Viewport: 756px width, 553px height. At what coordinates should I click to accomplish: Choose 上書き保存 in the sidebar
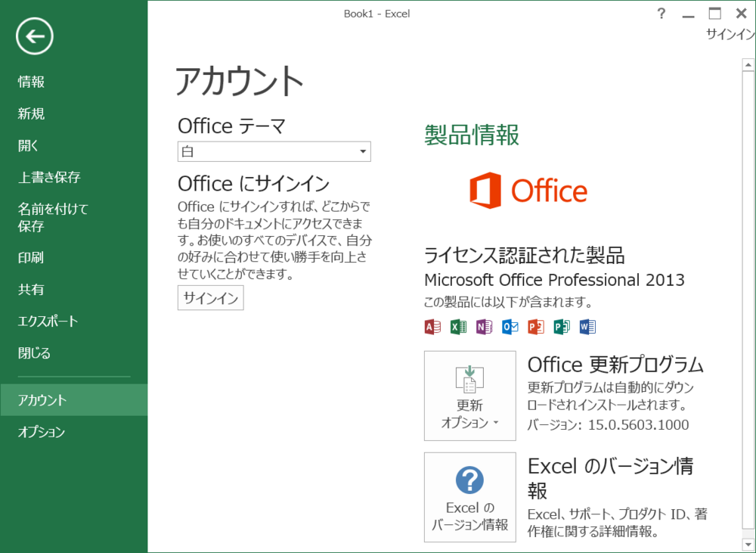pos(49,177)
